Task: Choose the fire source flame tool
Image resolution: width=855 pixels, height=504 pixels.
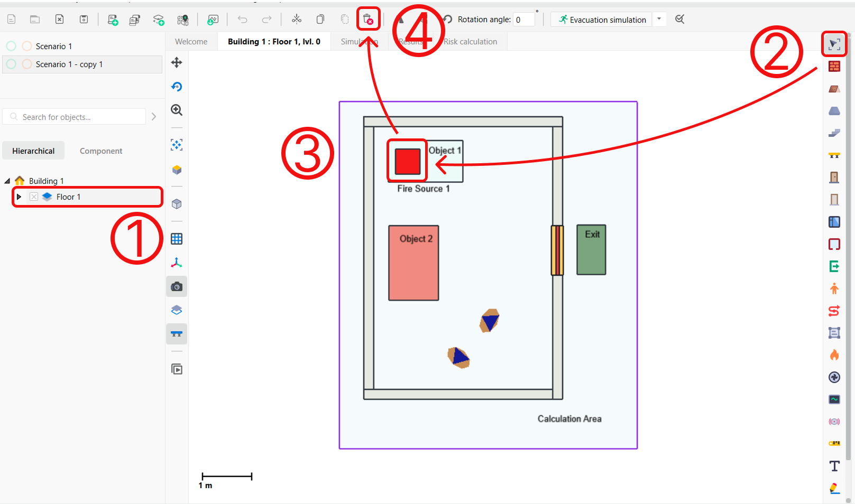Action: (x=834, y=355)
